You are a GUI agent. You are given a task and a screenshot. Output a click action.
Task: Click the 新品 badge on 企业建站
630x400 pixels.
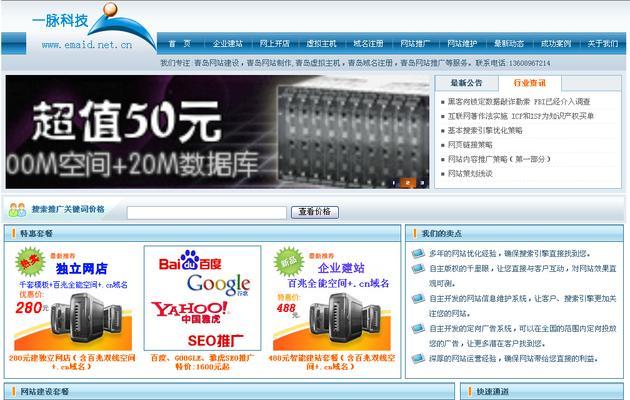click(288, 261)
